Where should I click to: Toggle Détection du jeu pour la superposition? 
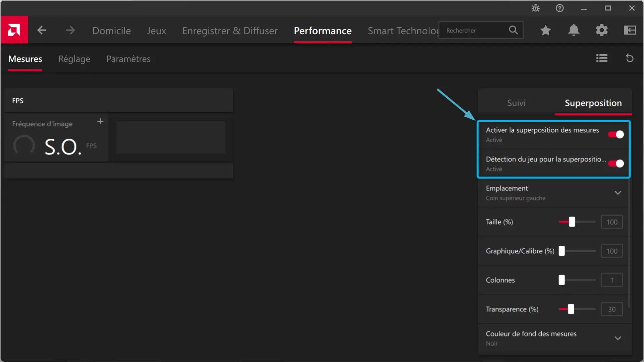616,164
